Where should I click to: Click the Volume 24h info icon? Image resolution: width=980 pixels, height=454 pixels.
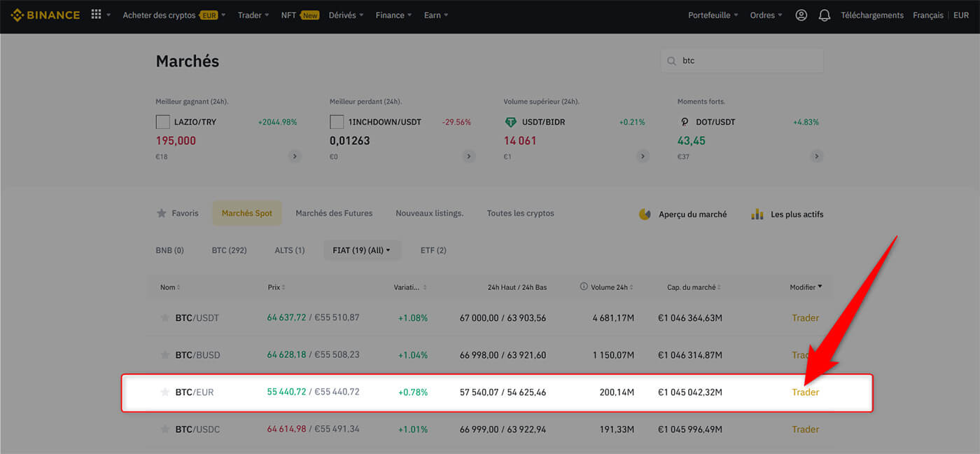(x=584, y=287)
